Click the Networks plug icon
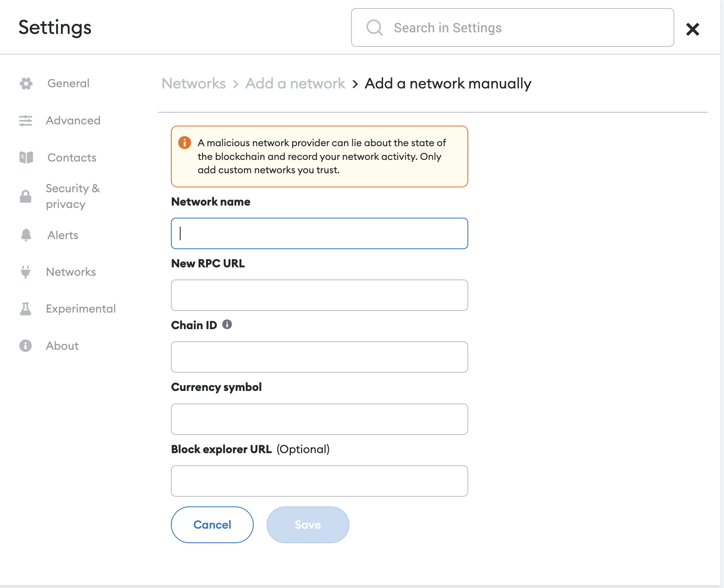The image size is (724, 588). pyautogui.click(x=25, y=272)
